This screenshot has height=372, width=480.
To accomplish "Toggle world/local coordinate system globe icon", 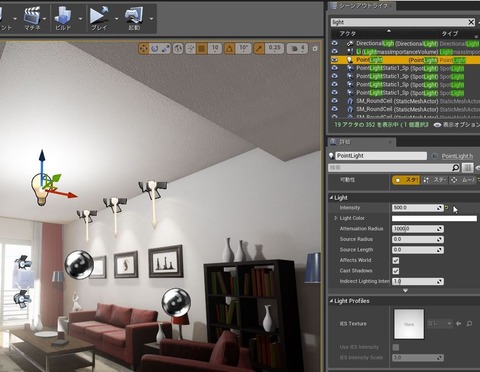I will (x=178, y=48).
